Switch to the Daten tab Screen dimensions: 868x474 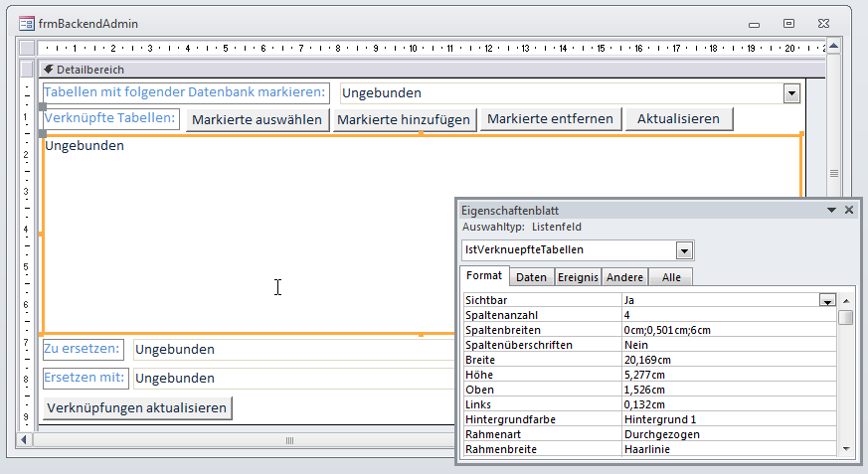(531, 277)
